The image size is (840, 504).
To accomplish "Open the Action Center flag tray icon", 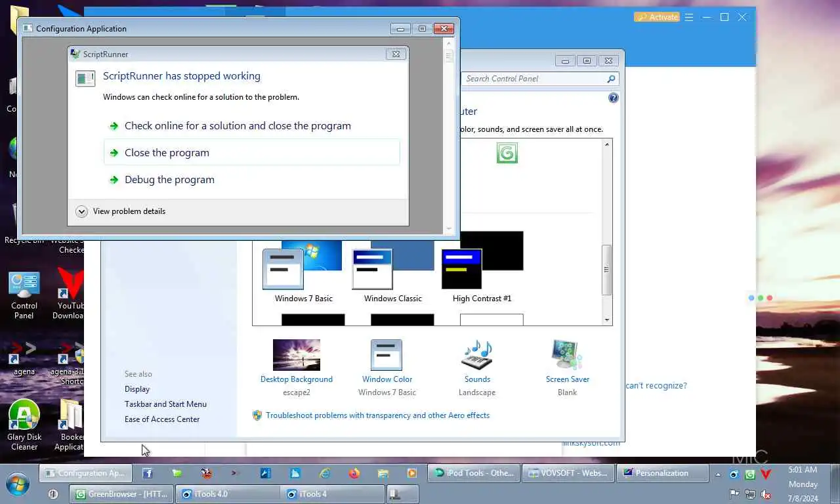I will (734, 494).
